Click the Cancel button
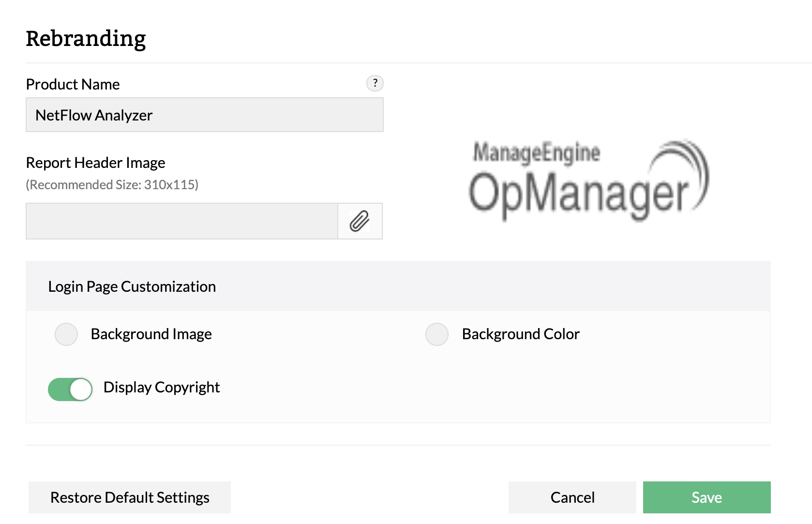The height and width of the screenshot is (524, 812). (x=572, y=497)
